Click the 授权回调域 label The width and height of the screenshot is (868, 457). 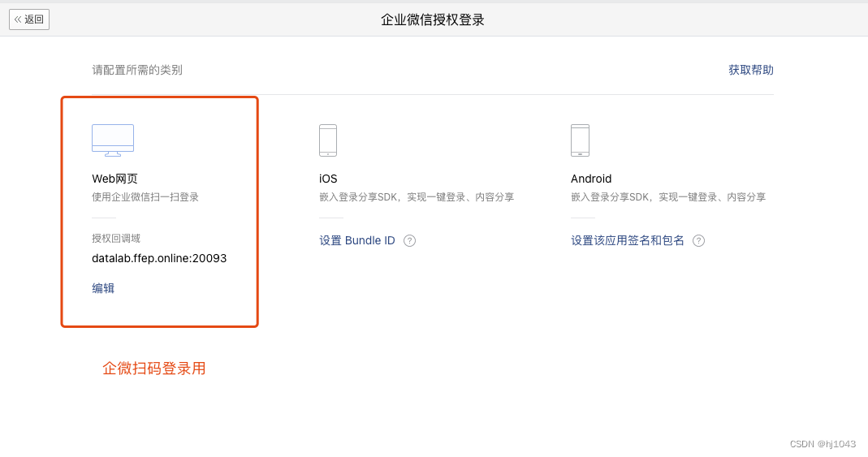pyautogui.click(x=116, y=239)
